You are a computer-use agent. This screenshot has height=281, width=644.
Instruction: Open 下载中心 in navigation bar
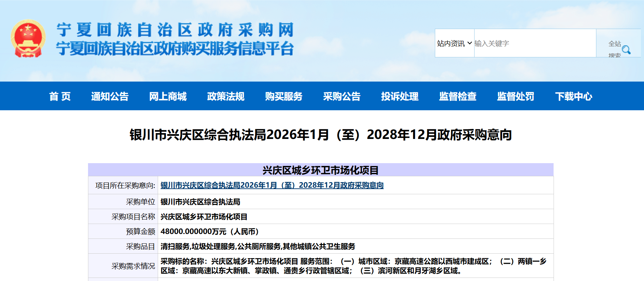click(x=574, y=96)
